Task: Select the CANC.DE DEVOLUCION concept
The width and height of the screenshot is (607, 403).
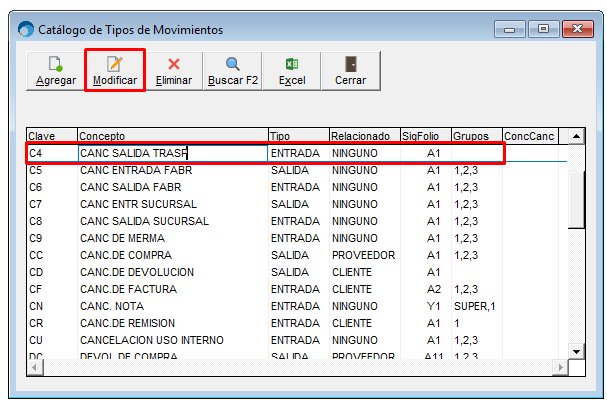Action: (x=137, y=273)
